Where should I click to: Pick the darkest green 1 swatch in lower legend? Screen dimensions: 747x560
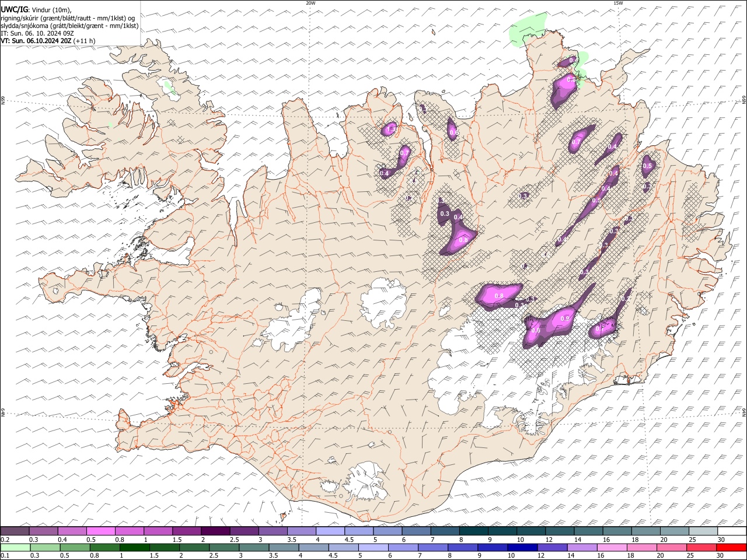click(135, 548)
